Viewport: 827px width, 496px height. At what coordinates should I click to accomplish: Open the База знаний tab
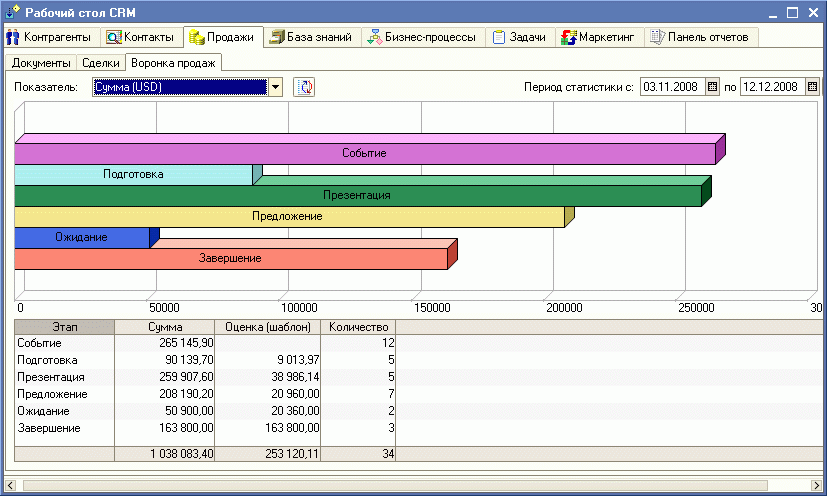click(310, 38)
